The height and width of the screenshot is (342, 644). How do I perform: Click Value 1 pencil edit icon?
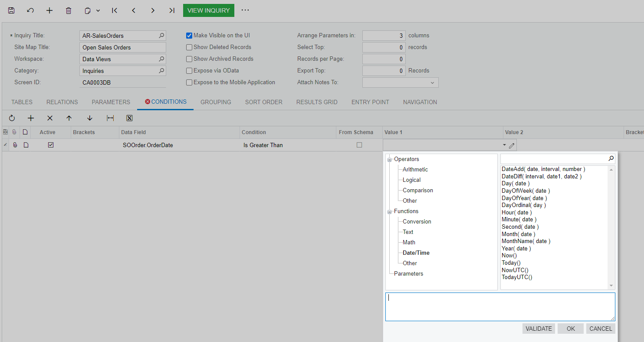tap(512, 145)
